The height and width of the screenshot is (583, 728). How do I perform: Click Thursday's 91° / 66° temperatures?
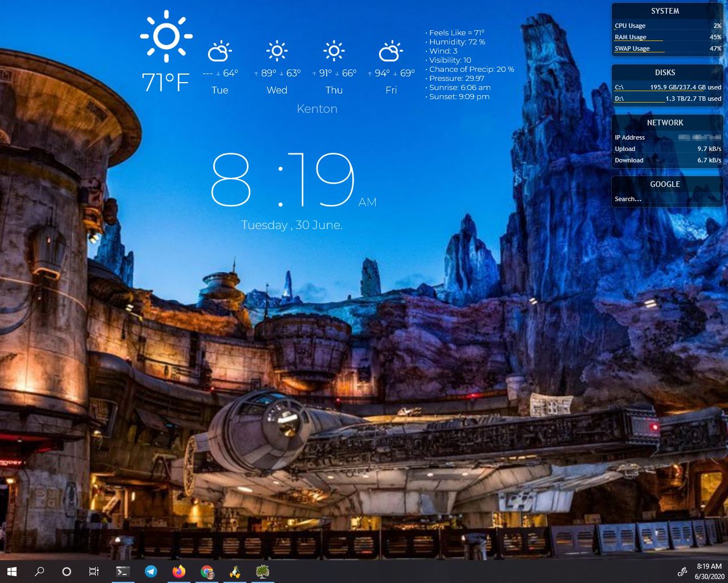(x=334, y=73)
